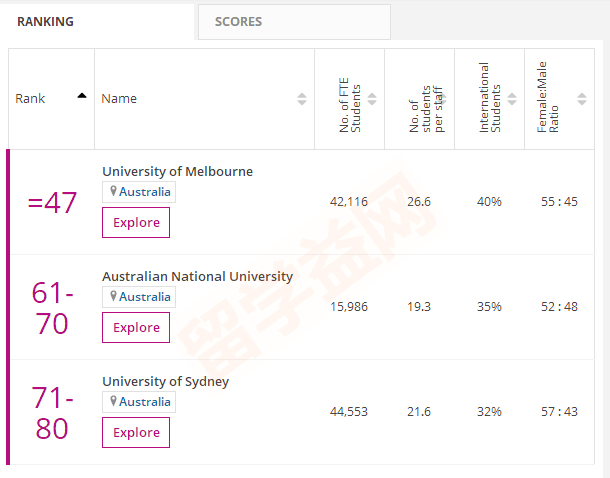The height and width of the screenshot is (478, 610).
Task: Click students per staff value 21.6
Action: point(419,412)
